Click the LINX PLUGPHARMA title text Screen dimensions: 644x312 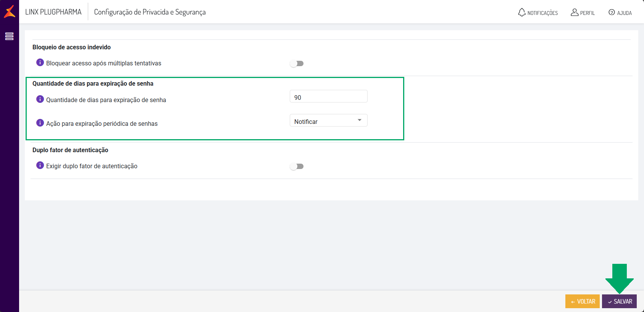pyautogui.click(x=53, y=12)
